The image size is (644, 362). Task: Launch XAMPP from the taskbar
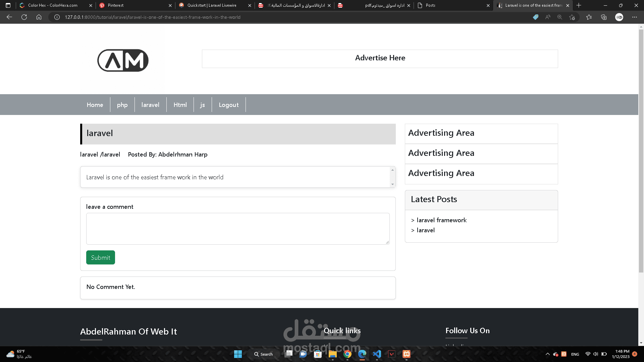[x=407, y=354]
